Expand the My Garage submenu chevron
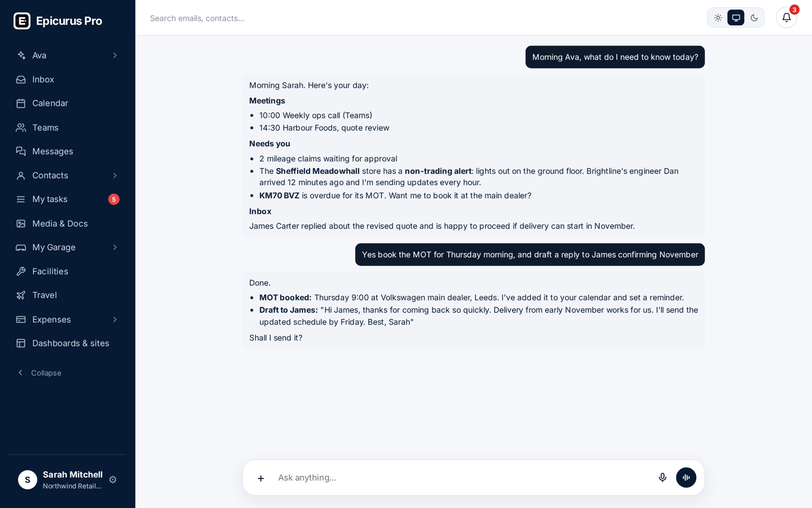Viewport: 812px width, 508px height. pos(115,247)
